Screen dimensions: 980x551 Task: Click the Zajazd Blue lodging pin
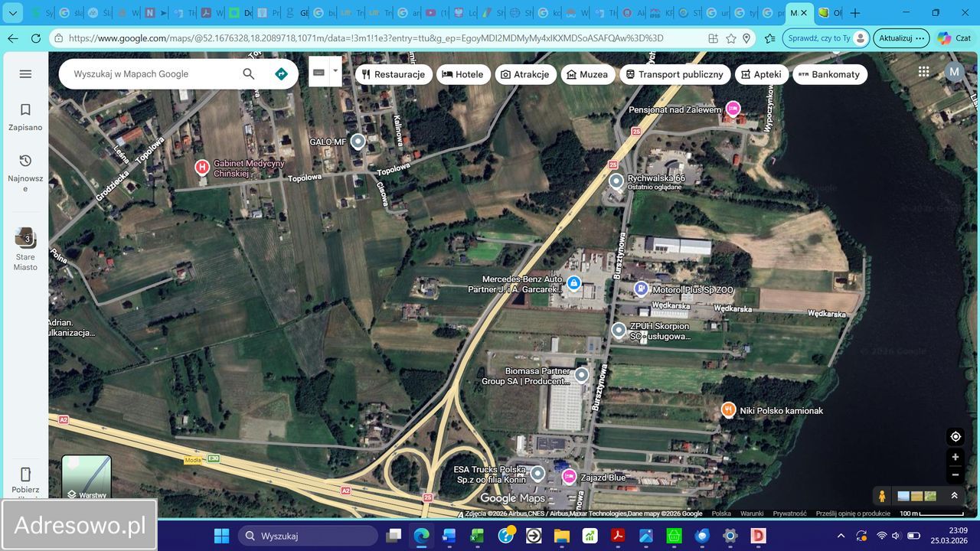(569, 478)
